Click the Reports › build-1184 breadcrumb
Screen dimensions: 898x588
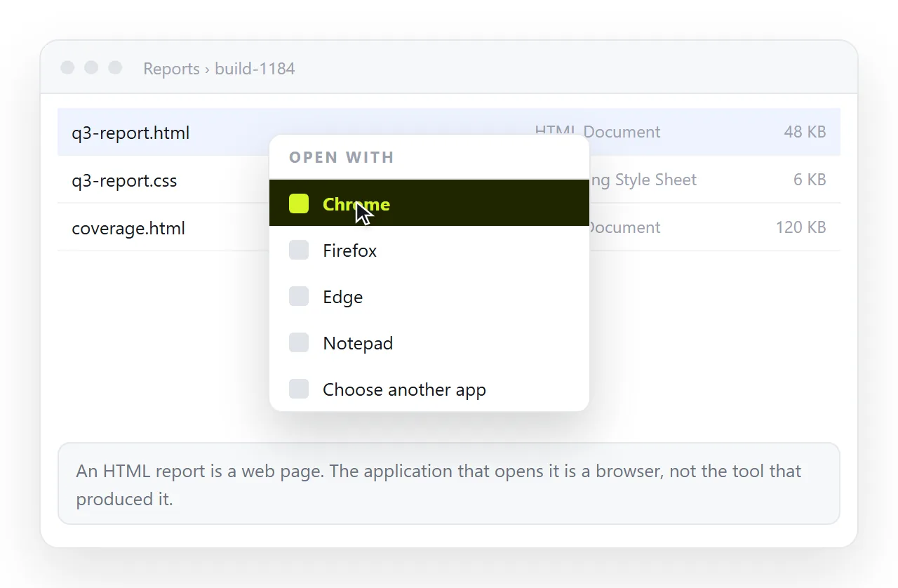click(219, 68)
